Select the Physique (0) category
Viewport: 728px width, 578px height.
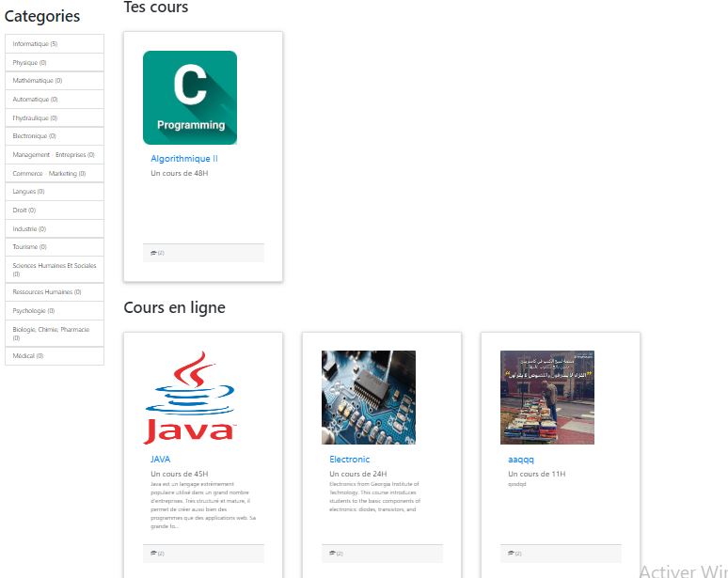click(55, 62)
